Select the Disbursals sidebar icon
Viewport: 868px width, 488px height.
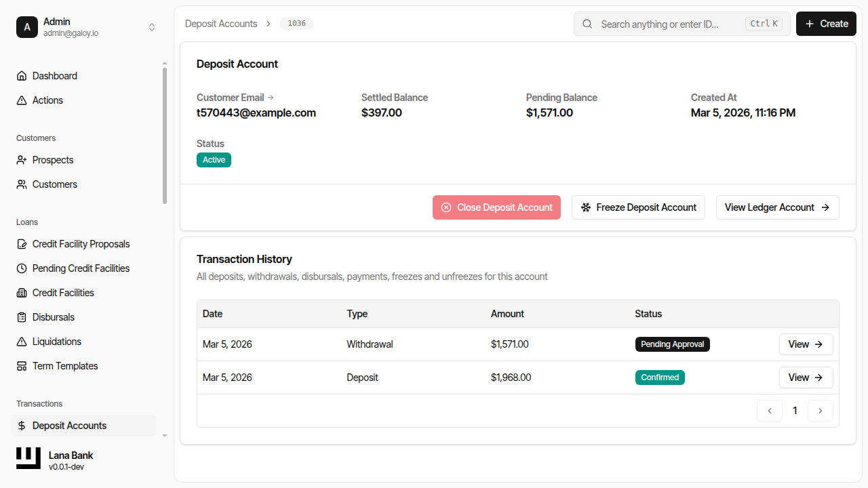point(21,317)
